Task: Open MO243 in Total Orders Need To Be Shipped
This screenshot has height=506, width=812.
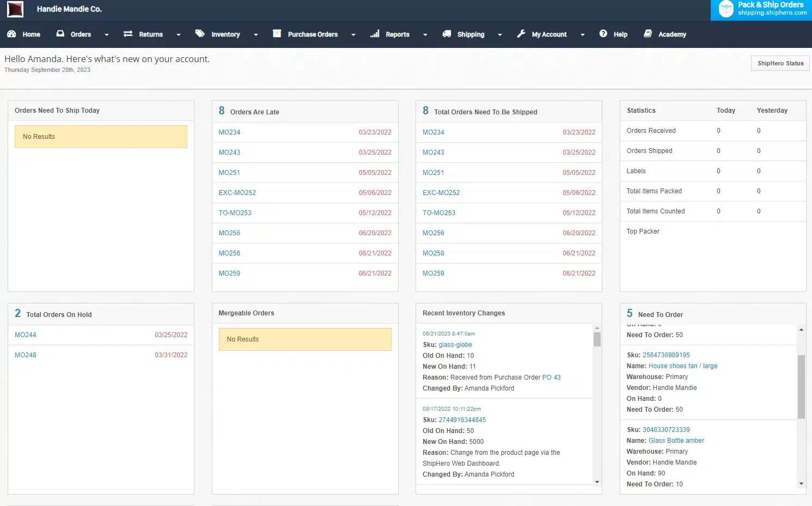Action: 433,153
